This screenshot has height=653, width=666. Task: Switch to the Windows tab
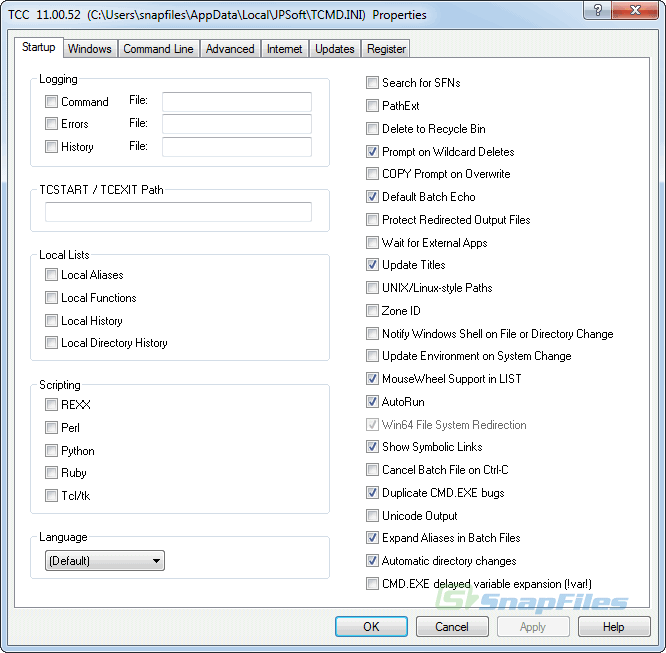[90, 49]
